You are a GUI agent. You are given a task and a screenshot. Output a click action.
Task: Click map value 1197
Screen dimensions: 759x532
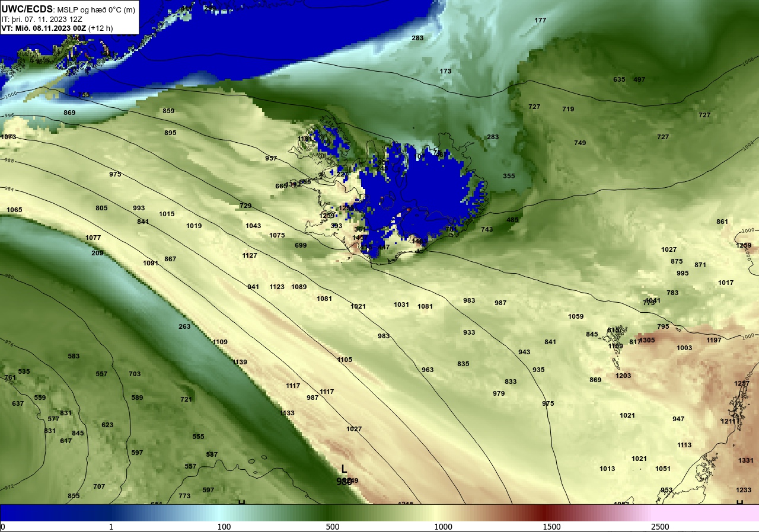714,340
